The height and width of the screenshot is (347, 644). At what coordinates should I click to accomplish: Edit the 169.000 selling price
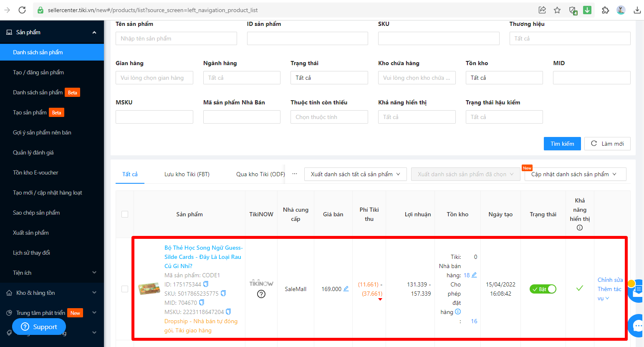click(x=346, y=289)
